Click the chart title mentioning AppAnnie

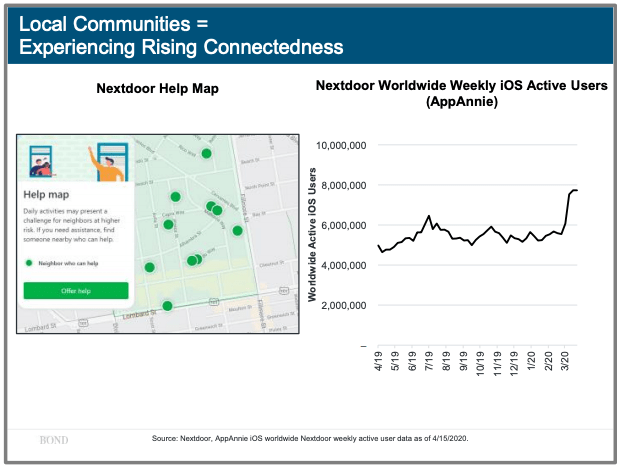click(461, 94)
